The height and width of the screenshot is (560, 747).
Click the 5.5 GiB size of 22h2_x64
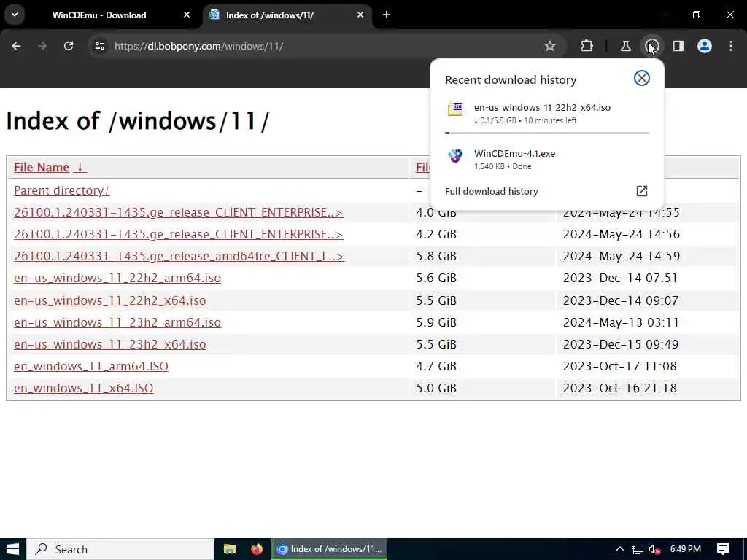pyautogui.click(x=436, y=300)
